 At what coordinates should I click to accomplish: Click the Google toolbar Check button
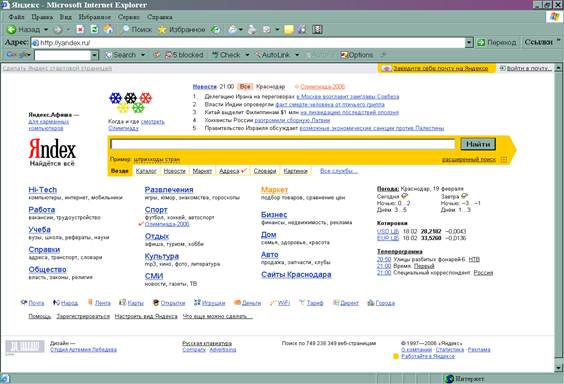point(226,55)
